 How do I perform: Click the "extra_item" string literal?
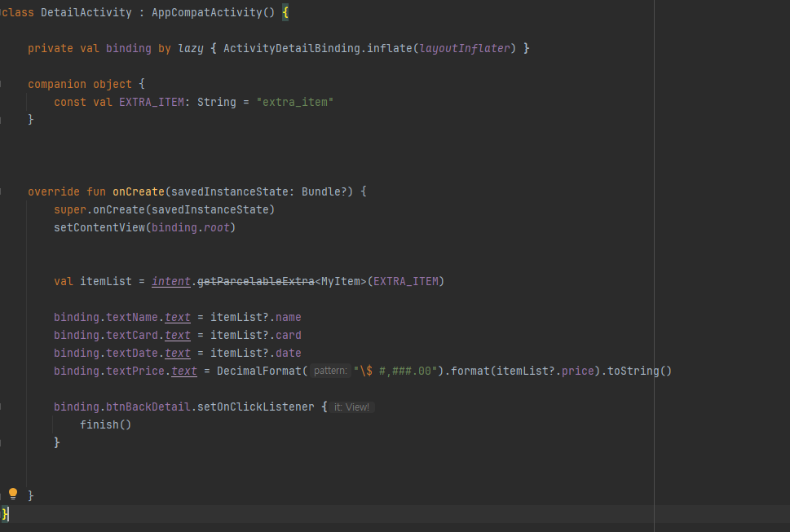click(x=295, y=102)
